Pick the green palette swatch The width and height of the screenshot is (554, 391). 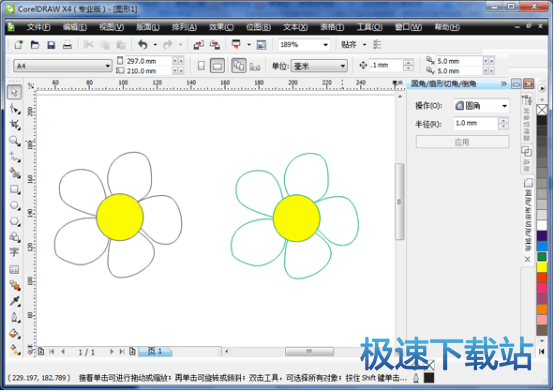[542, 257]
